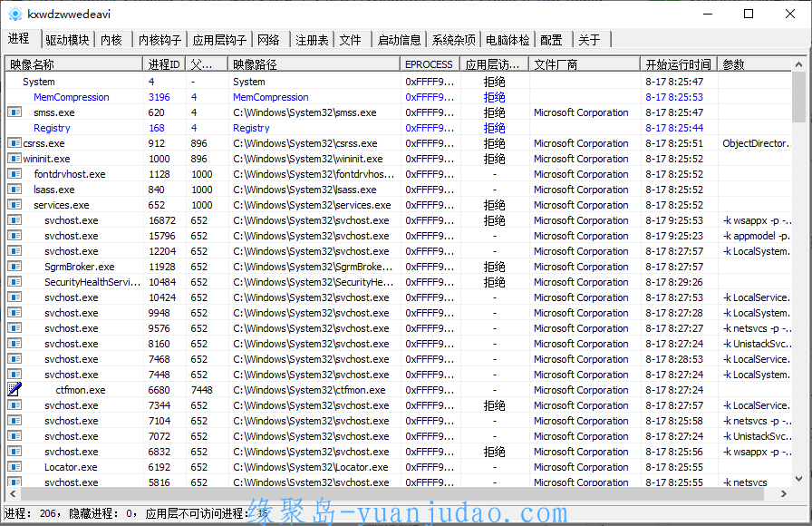This screenshot has height=526, width=812.
Task: Open the 内核 tab
Action: point(111,40)
